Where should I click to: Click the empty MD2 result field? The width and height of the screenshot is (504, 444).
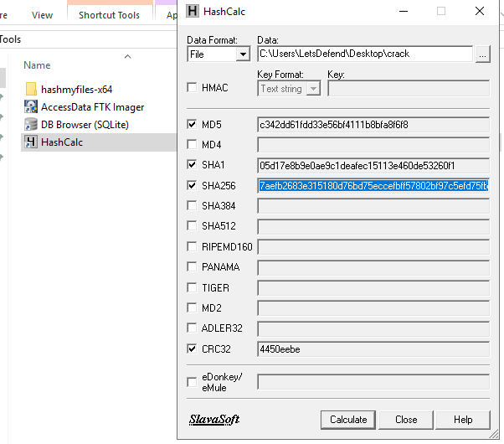pos(373,308)
